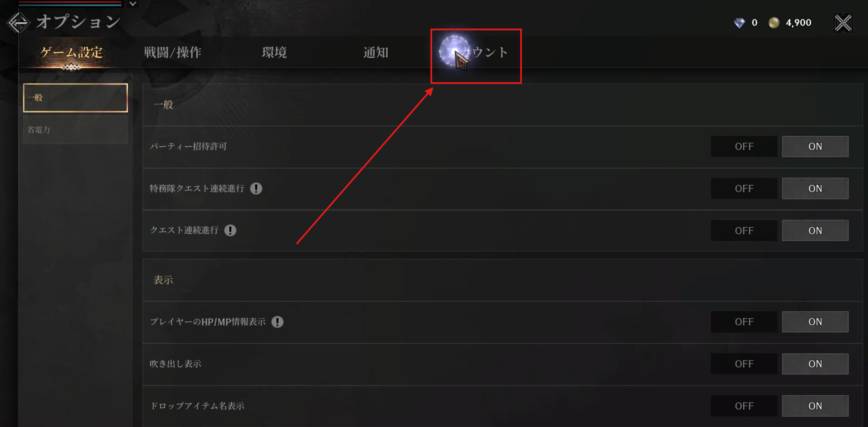
Task: Select the 一般 sidebar category
Action: [75, 98]
